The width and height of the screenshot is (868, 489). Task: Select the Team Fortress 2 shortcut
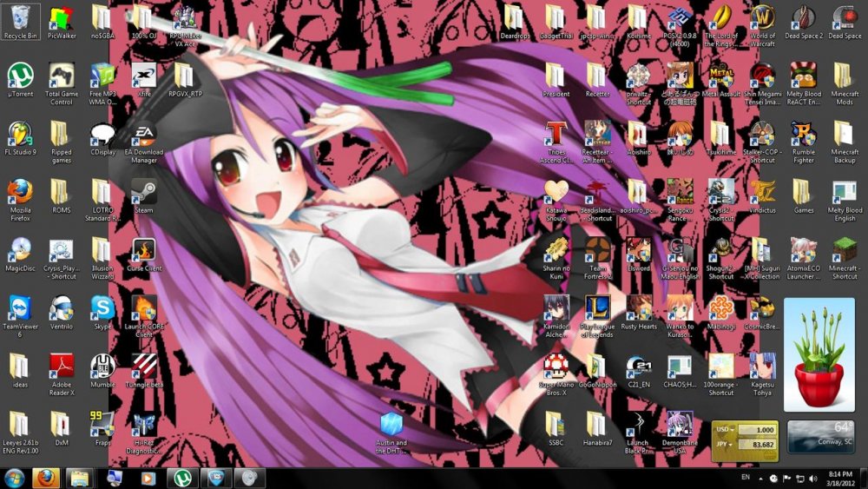(596, 250)
